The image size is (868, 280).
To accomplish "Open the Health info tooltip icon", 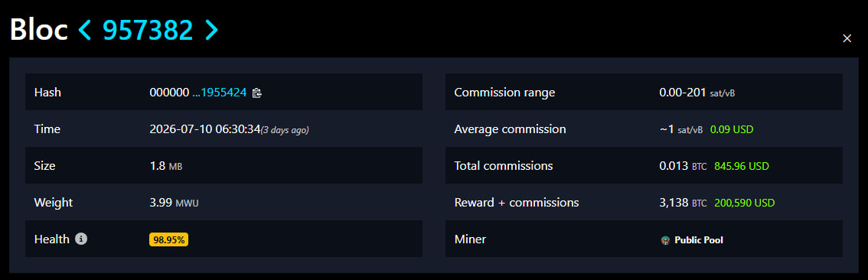I will (81, 239).
